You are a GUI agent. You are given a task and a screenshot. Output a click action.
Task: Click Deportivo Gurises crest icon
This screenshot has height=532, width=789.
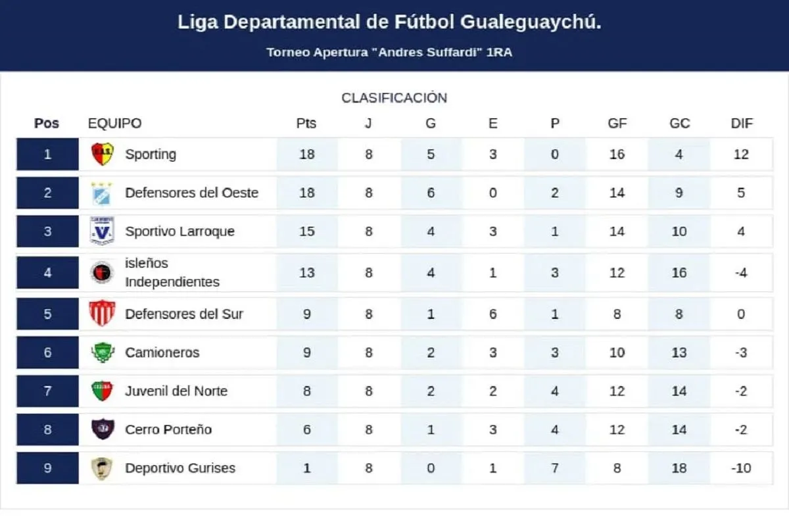pos(102,468)
